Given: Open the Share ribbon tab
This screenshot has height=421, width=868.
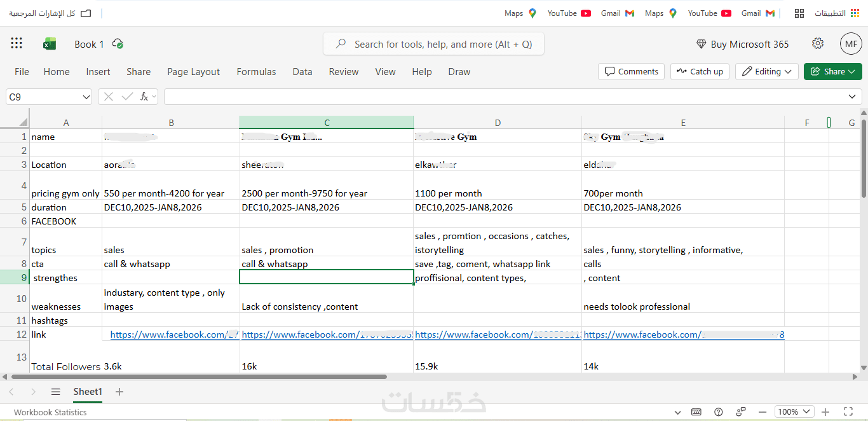Looking at the screenshot, I should [139, 72].
